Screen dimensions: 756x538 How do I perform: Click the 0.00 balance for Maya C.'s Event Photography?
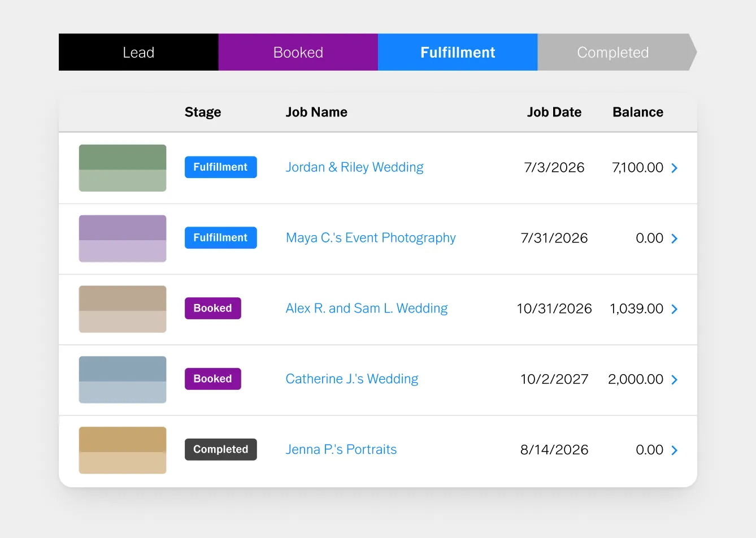[650, 238]
